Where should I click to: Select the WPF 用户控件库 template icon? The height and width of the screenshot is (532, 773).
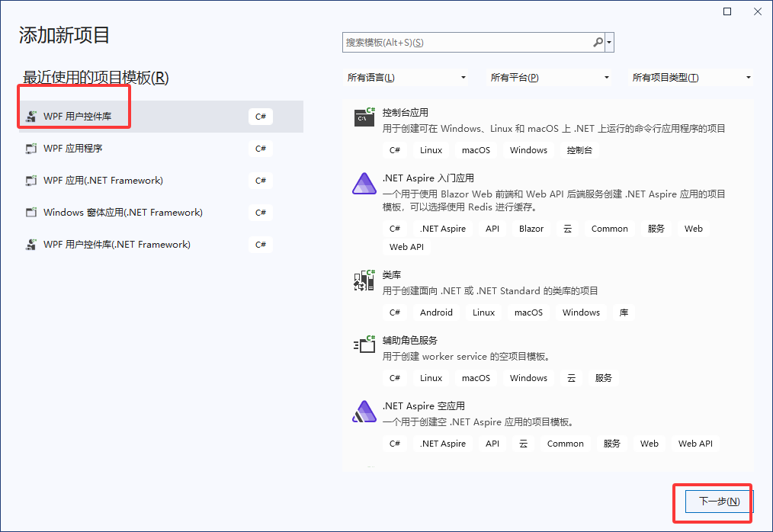(30, 117)
